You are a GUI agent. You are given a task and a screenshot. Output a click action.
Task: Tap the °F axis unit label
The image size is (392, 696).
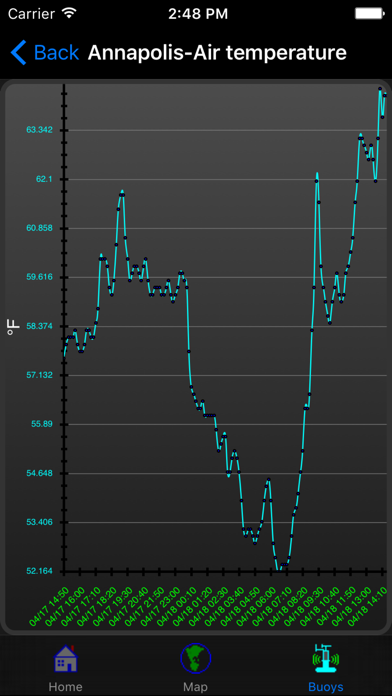coord(14,326)
